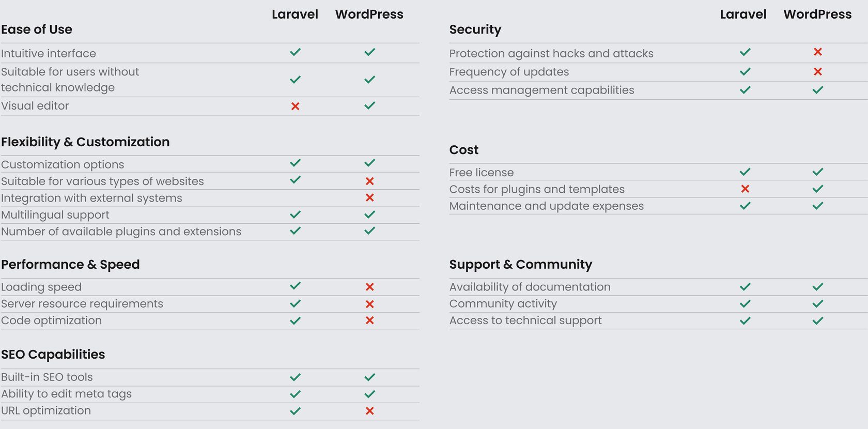Image resolution: width=868 pixels, height=429 pixels.
Task: Click WordPress cross for Protection against hacks
Action: [x=817, y=52]
